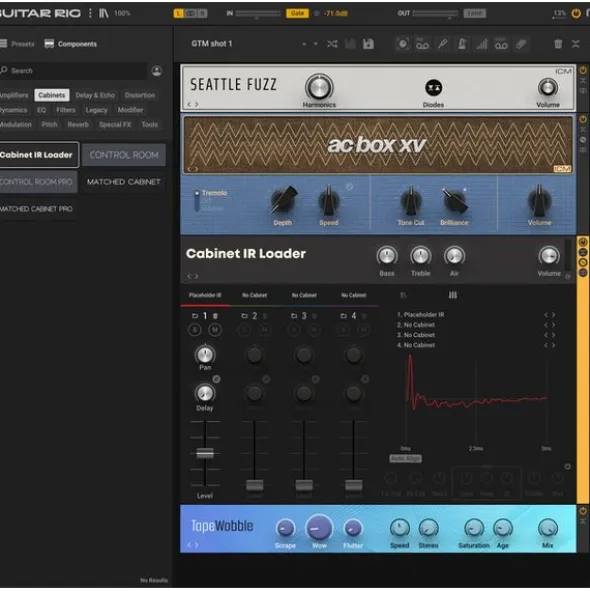Click the Wow knob on Tape Wobble
The height and width of the screenshot is (591, 590).
(319, 528)
